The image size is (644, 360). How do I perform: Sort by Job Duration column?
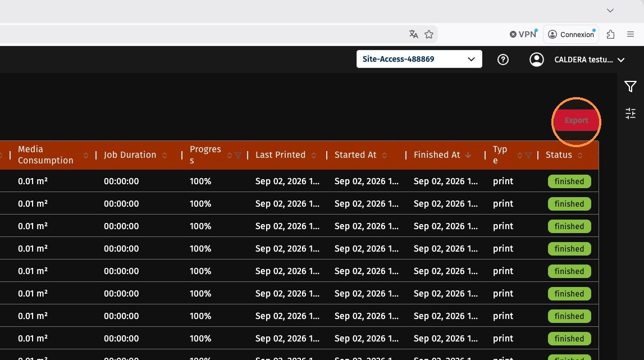click(x=165, y=156)
